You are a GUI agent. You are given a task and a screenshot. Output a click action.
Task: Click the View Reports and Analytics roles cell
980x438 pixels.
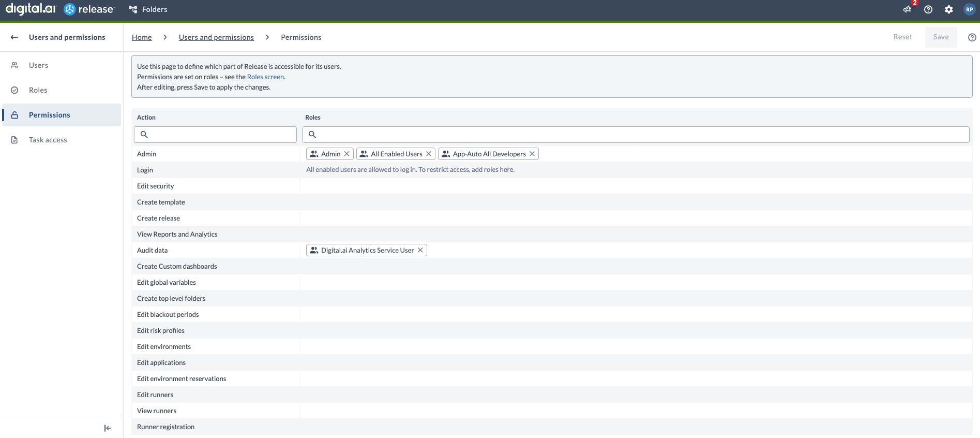[636, 234]
